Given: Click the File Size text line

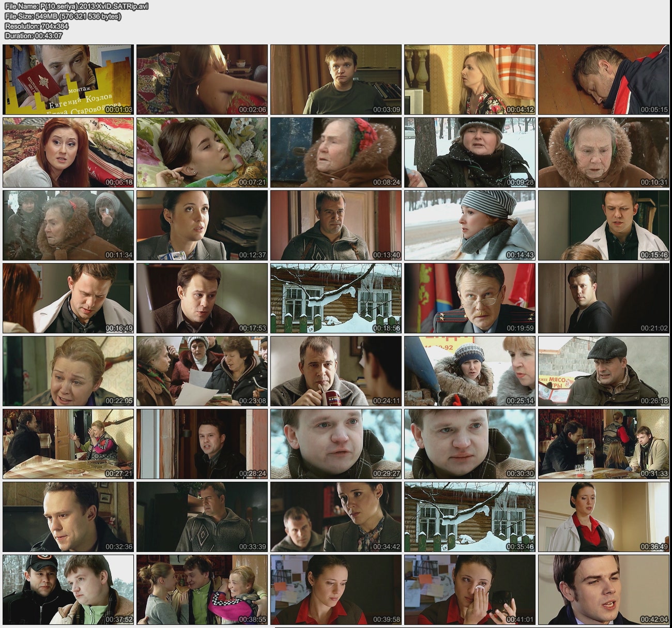Looking at the screenshot, I should click(x=63, y=17).
